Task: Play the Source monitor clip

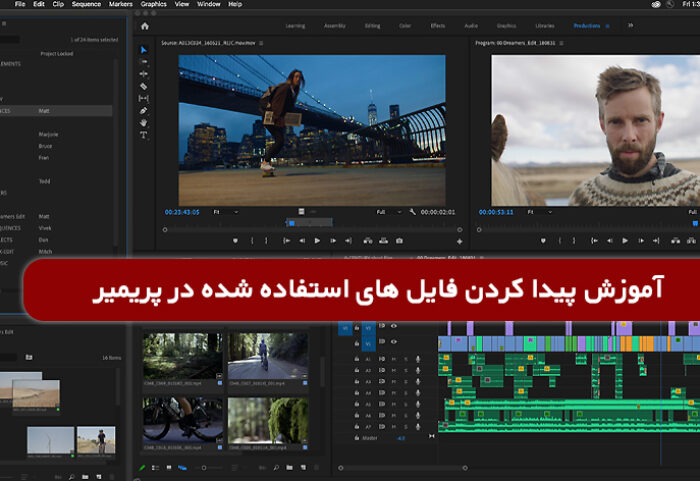Action: [x=317, y=241]
